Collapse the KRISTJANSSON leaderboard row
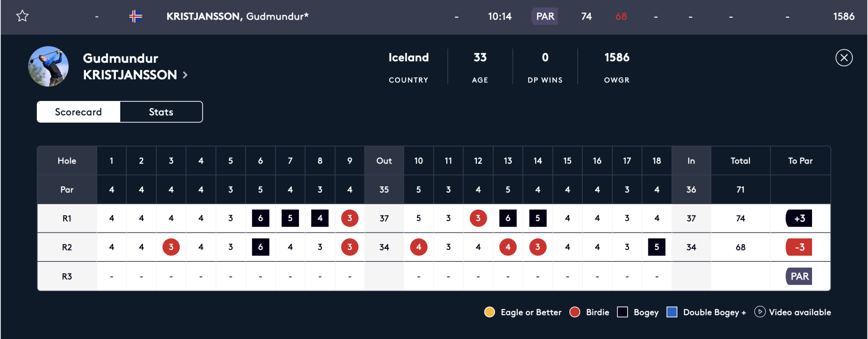Image resolution: width=868 pixels, height=339 pixels. 237,16
